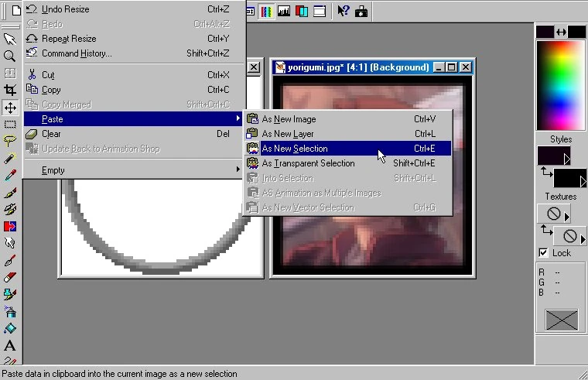Select the Dropper tool
588x380 pixels.
click(10, 176)
